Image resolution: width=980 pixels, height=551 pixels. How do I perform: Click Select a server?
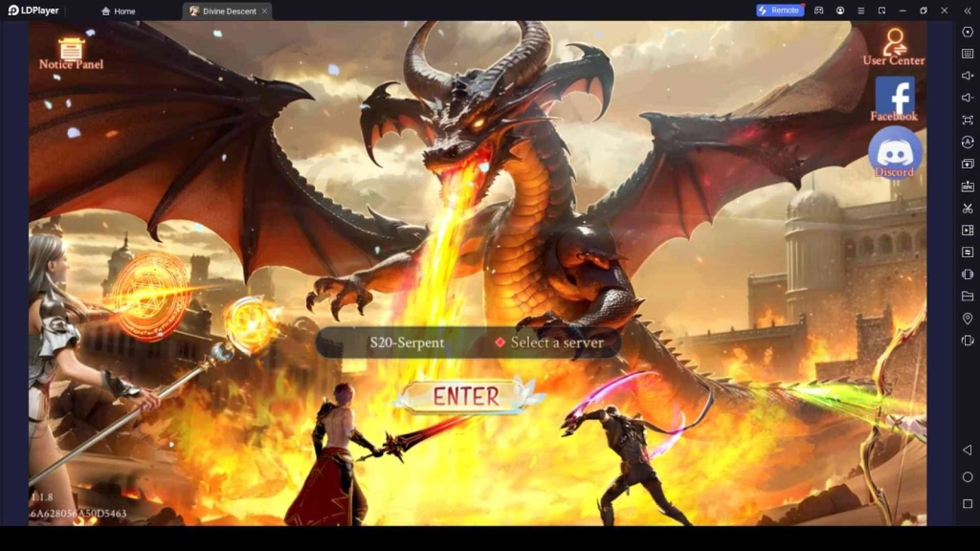click(x=548, y=342)
